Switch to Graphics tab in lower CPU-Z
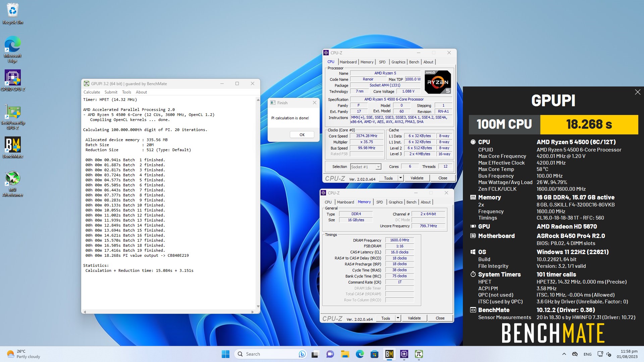644x362 pixels. 395,202
